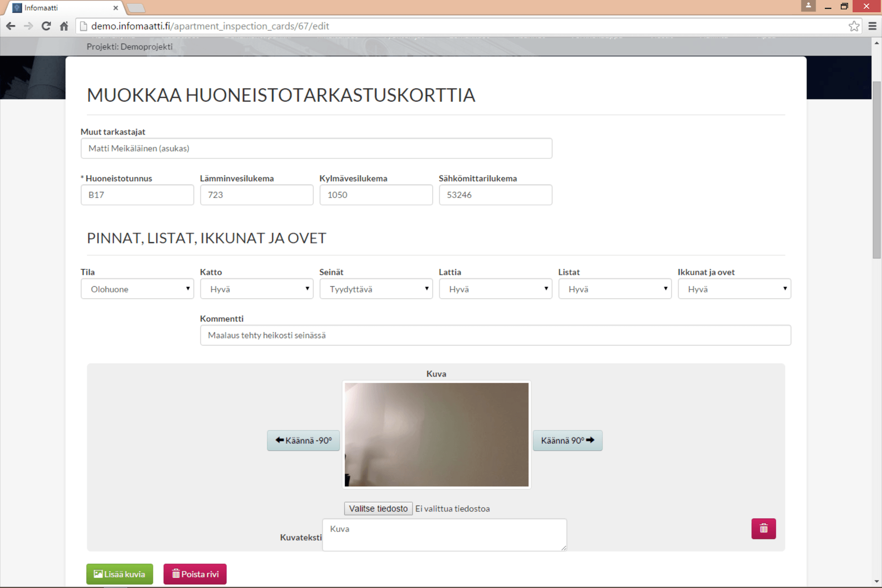Image resolution: width=882 pixels, height=588 pixels.
Task: Open the Tila dropdown showing Olohuone
Action: (x=137, y=289)
